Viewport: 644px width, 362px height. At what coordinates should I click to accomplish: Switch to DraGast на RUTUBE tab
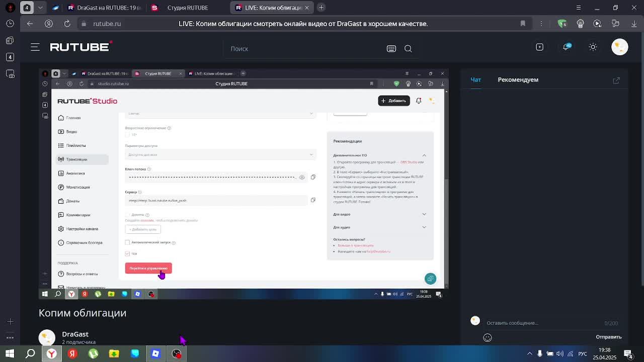point(104,8)
